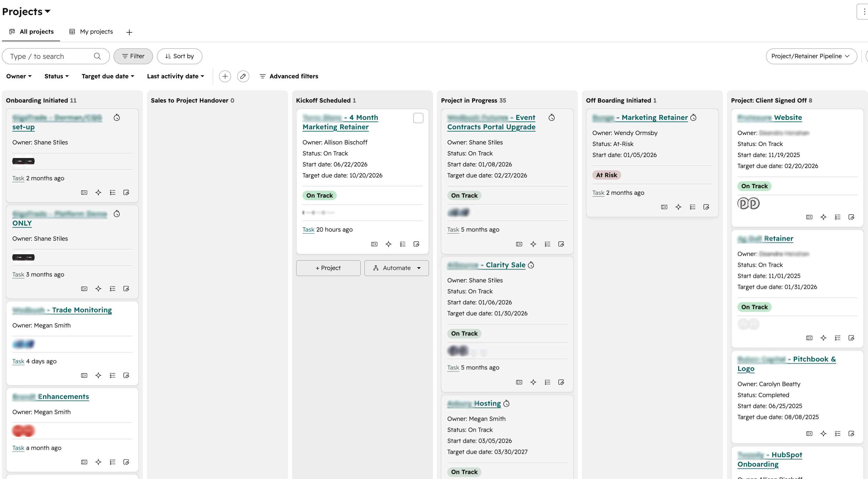Switch to the My projects tab

point(91,32)
